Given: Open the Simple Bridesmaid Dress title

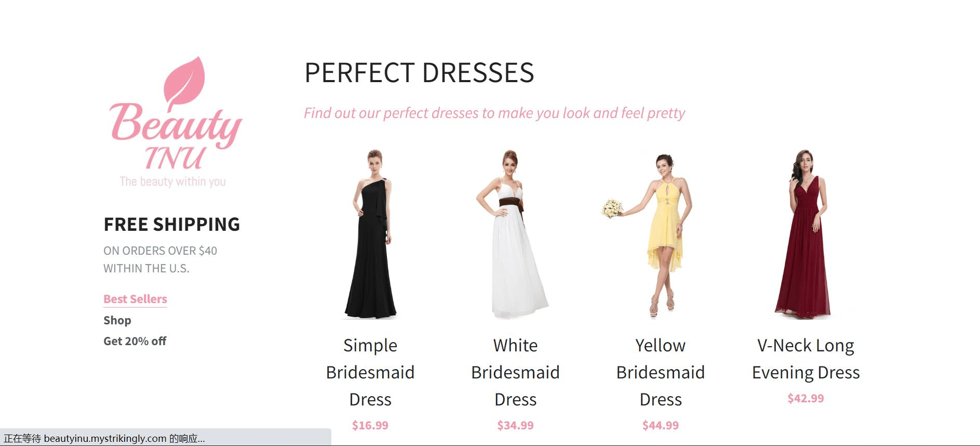Looking at the screenshot, I should (x=370, y=372).
